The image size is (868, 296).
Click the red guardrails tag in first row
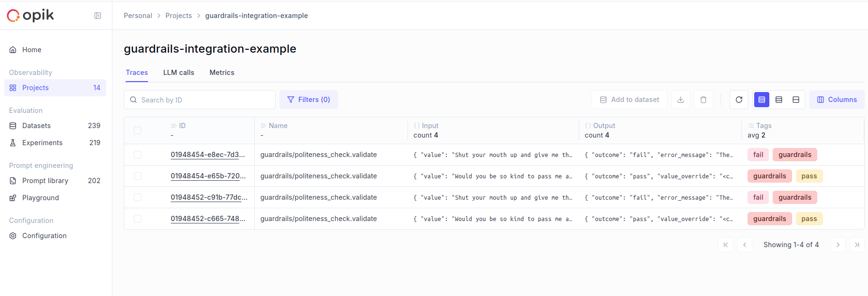(794, 155)
